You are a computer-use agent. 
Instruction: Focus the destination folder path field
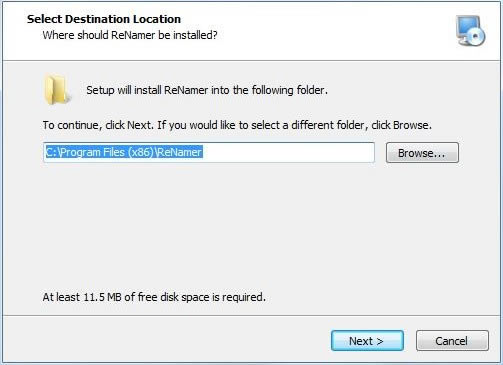point(209,153)
